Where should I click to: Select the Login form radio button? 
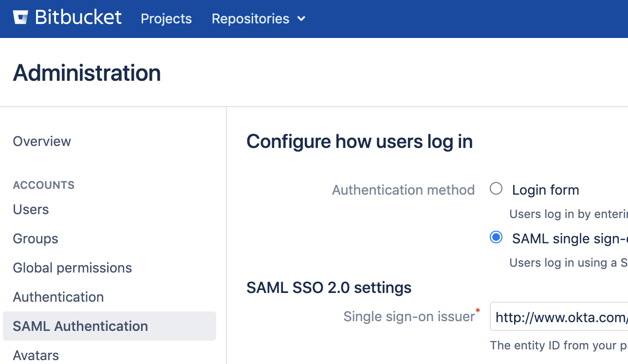click(496, 189)
